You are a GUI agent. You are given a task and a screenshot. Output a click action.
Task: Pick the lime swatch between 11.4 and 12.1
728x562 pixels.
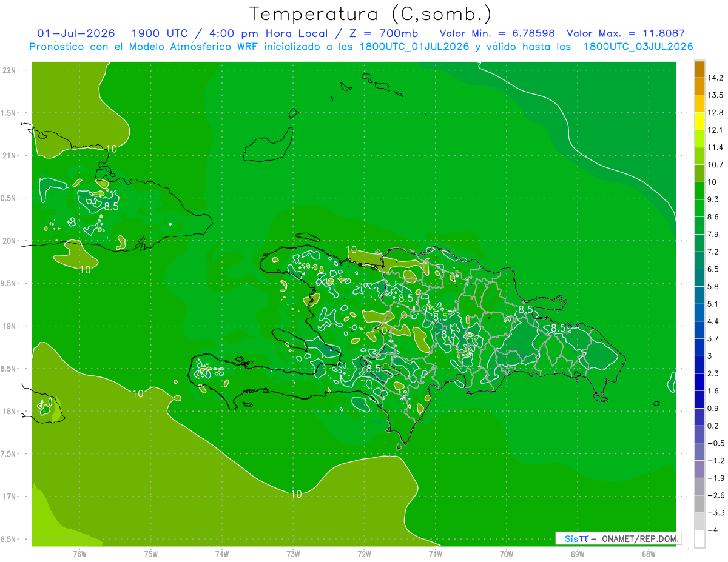coord(699,139)
